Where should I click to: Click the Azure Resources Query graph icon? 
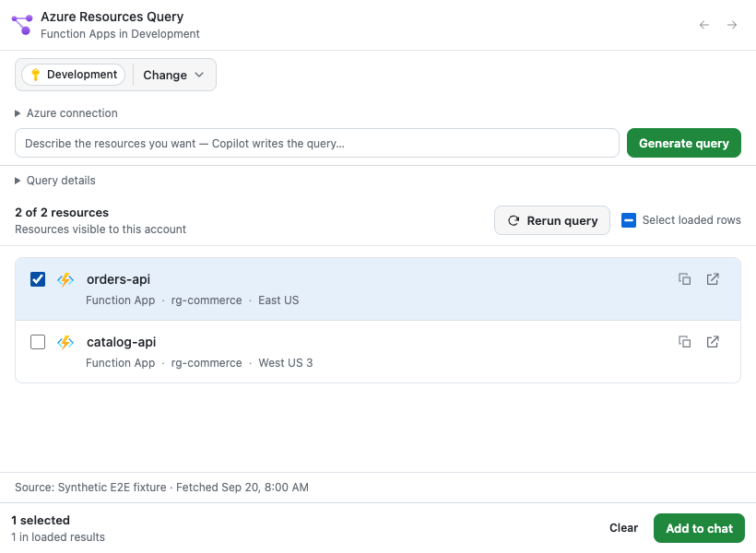pyautogui.click(x=22, y=25)
